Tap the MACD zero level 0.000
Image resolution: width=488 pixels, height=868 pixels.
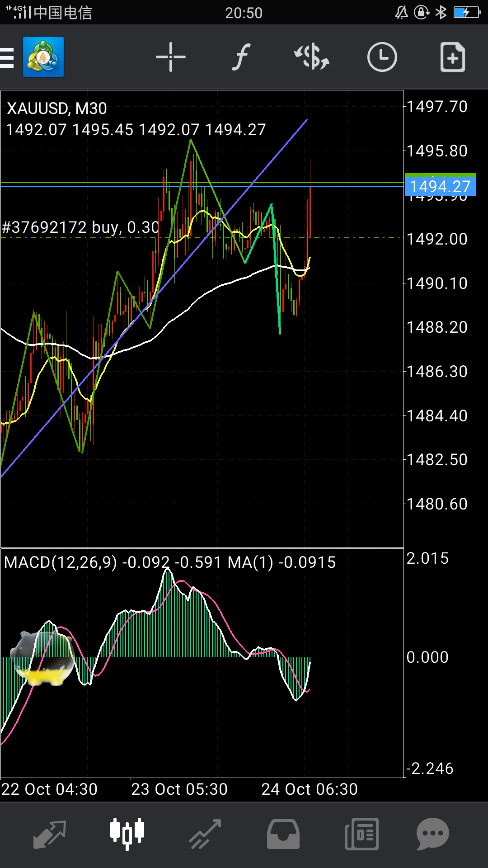427,657
